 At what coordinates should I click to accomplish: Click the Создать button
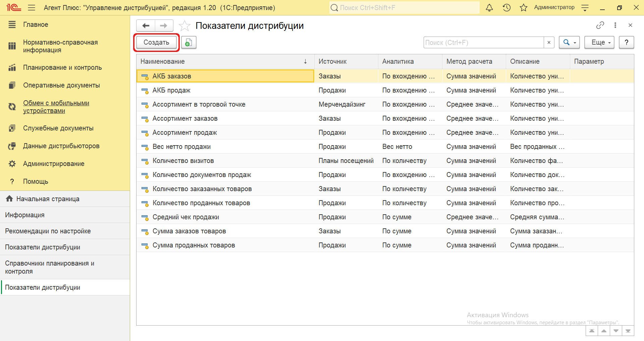pos(156,43)
